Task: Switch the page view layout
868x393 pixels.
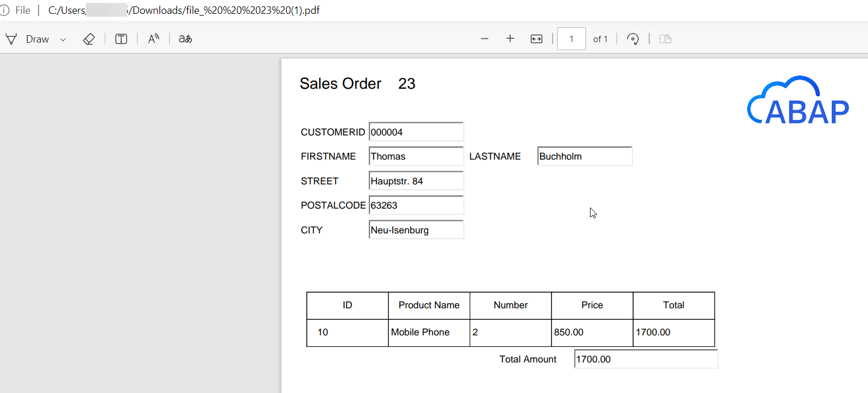Action: pyautogui.click(x=665, y=39)
